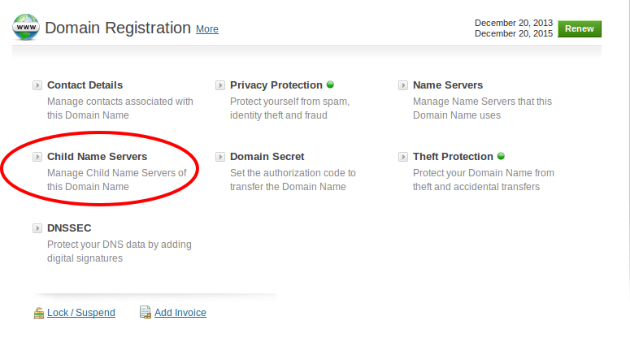Open the Contact Details heading
This screenshot has width=630, height=364.
tap(85, 85)
